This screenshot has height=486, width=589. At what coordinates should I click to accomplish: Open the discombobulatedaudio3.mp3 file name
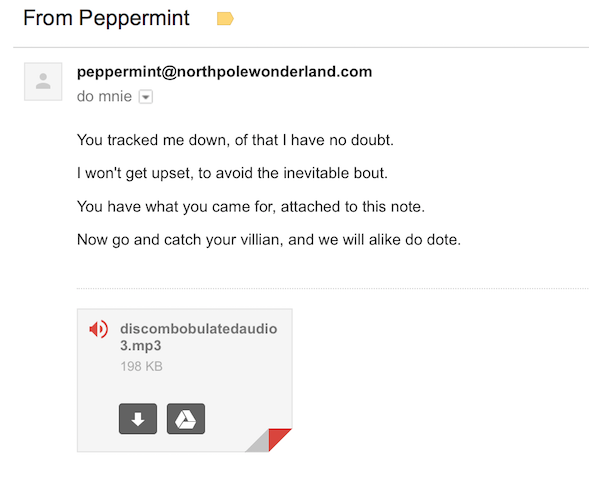pyautogui.click(x=198, y=337)
